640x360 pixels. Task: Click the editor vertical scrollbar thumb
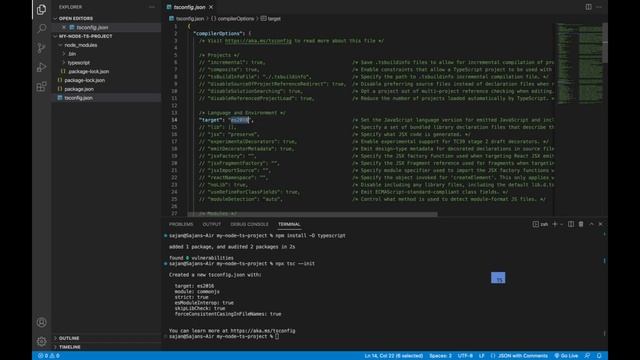pos(605,43)
